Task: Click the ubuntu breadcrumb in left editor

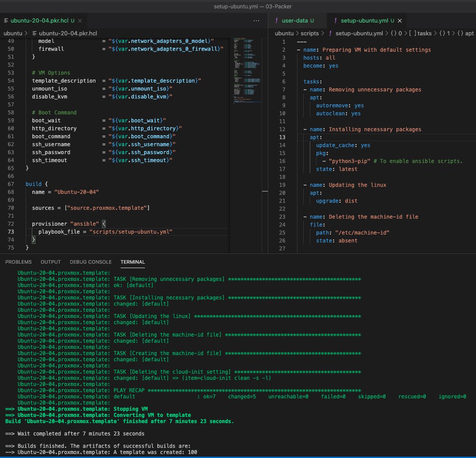Action: [x=13, y=34]
